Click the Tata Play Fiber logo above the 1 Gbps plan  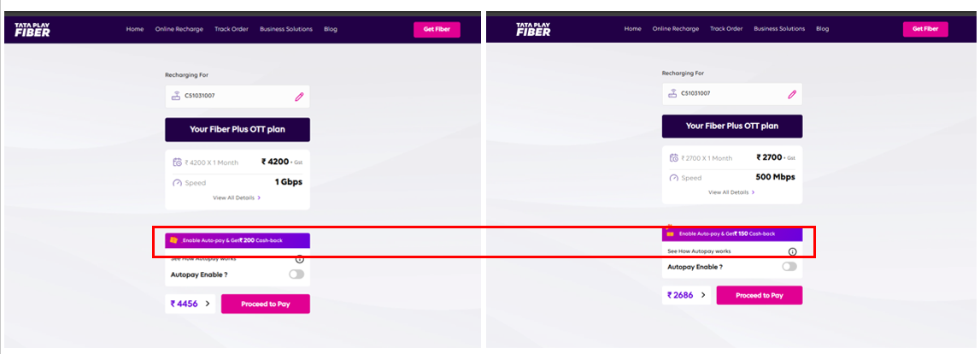[32, 29]
